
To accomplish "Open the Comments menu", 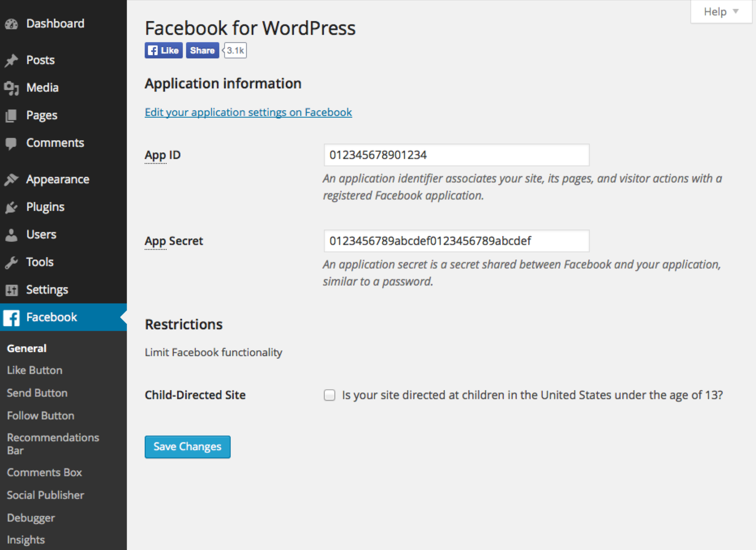I will (55, 143).
